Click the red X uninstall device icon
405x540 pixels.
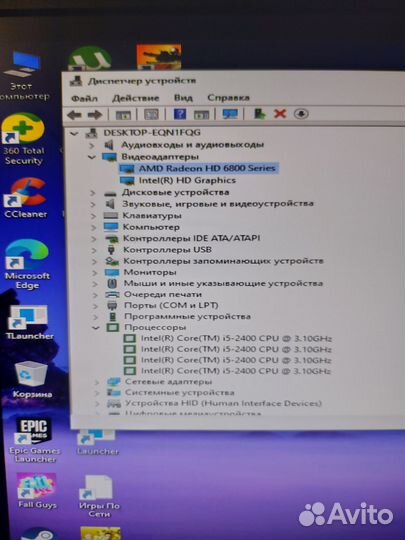coord(280,113)
